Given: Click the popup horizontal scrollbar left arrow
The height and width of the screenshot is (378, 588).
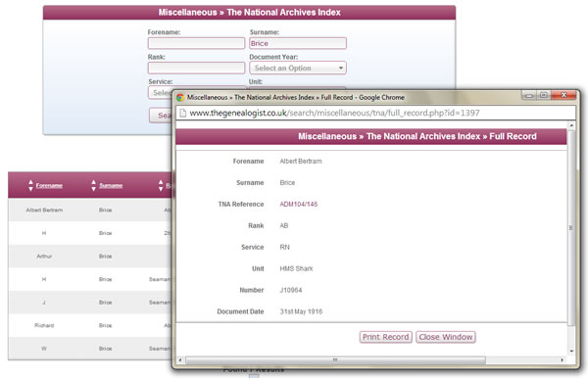Looking at the screenshot, I should [x=180, y=360].
